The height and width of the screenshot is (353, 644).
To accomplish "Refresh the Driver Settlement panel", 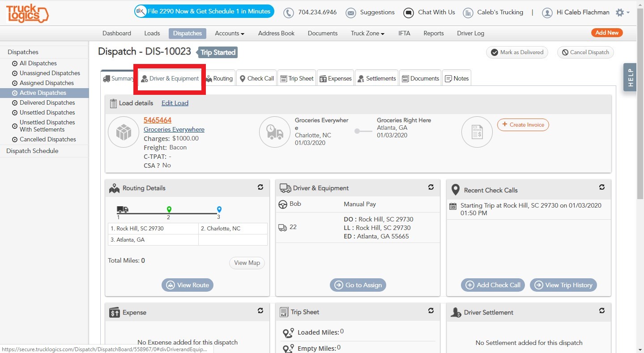I will click(x=602, y=310).
